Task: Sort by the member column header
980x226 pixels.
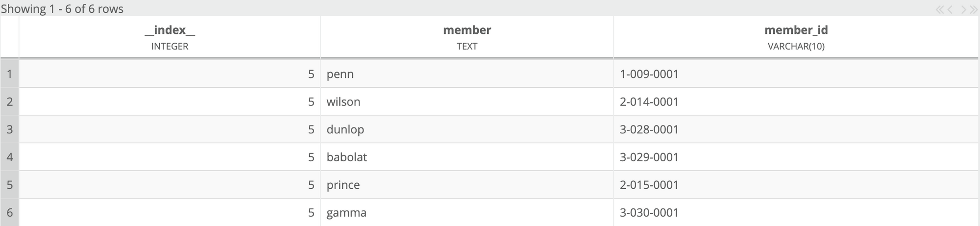Action: click(x=466, y=37)
